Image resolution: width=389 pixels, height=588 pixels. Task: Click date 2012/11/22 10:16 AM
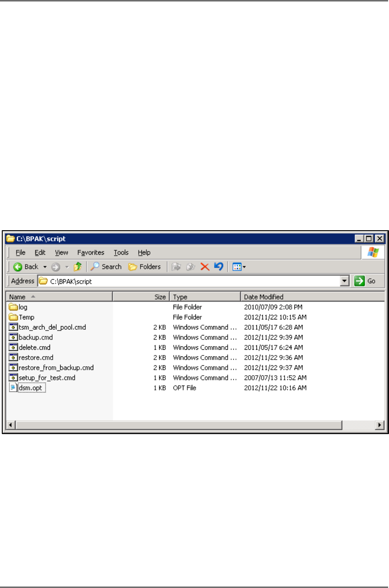pos(275,388)
